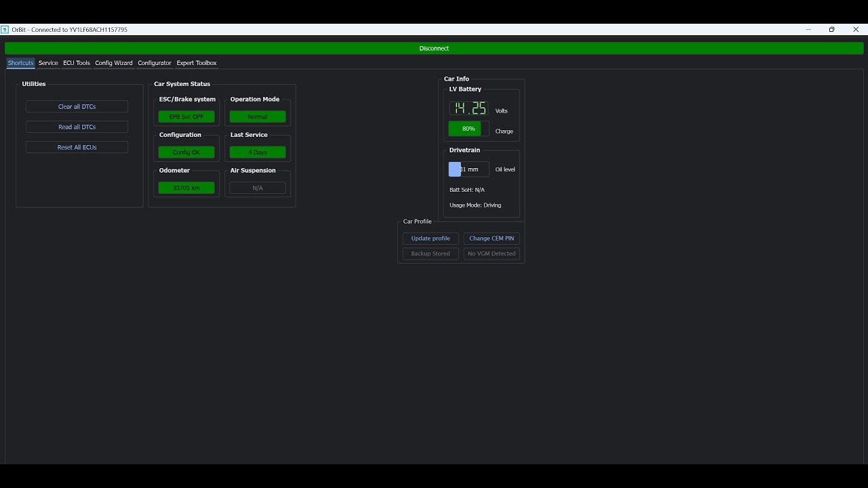Click the LV Battery label
868x488 pixels.
pos(465,89)
